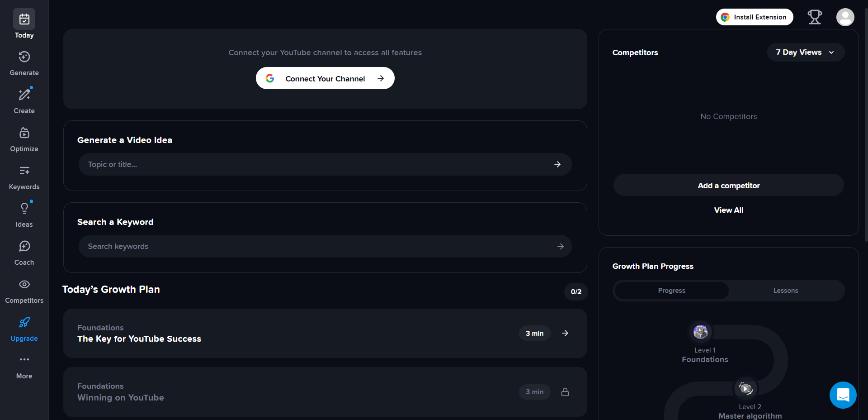This screenshot has height=420, width=868.
Task: Open the Ideas lightbulb section
Action: (x=24, y=215)
